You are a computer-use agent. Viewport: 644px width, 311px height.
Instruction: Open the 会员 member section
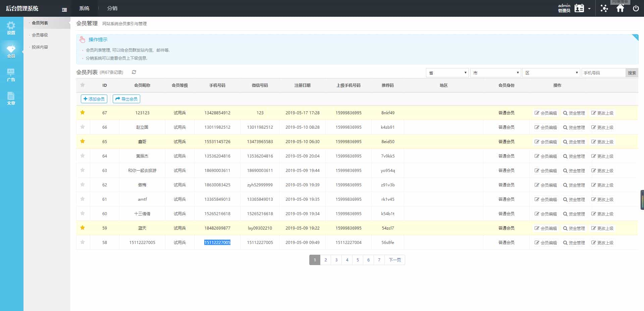pos(11,51)
